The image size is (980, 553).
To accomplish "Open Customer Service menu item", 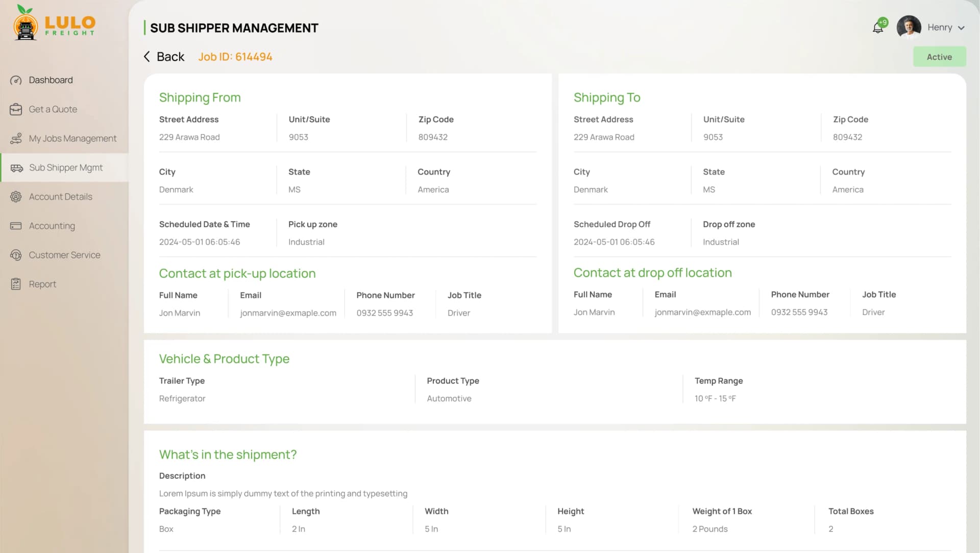I will (64, 255).
